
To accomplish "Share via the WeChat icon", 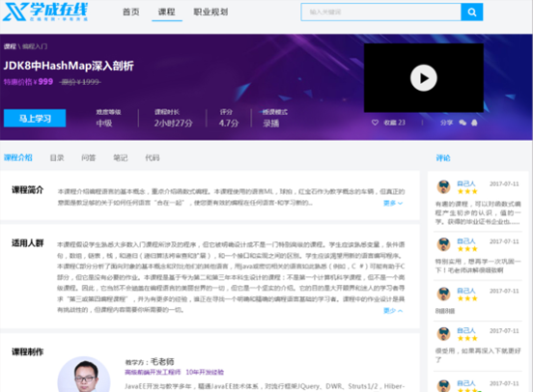I will click(x=463, y=123).
